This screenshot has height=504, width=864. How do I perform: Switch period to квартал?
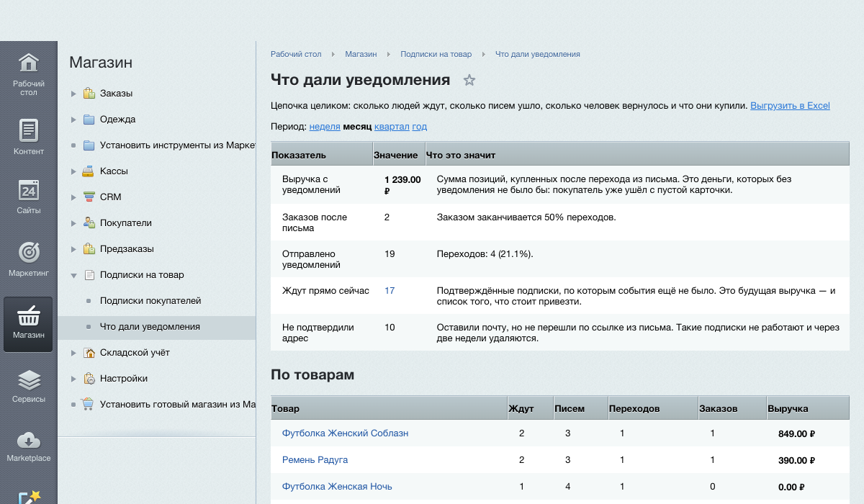(x=392, y=127)
